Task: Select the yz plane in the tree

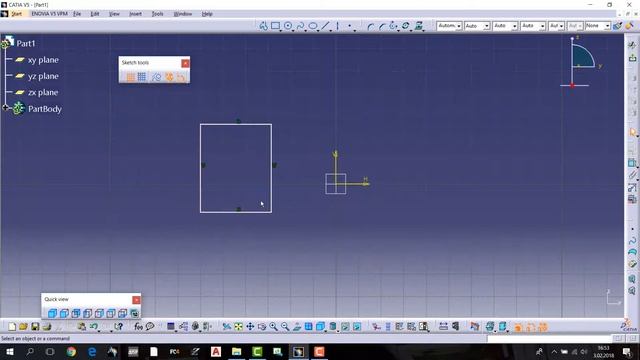Action: [43, 76]
